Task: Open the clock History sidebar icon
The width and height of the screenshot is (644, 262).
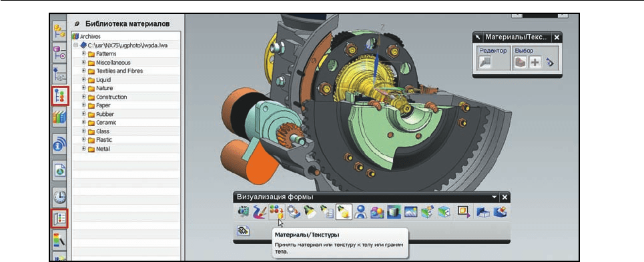Action: pos(59,198)
